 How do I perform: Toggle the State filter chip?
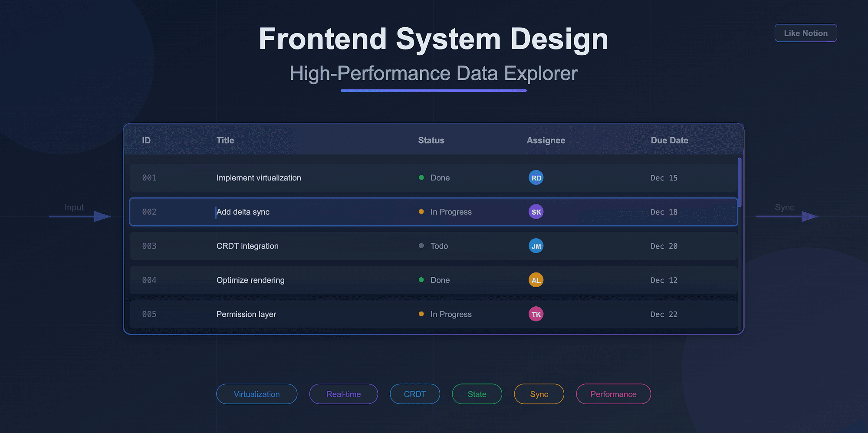pyautogui.click(x=477, y=394)
